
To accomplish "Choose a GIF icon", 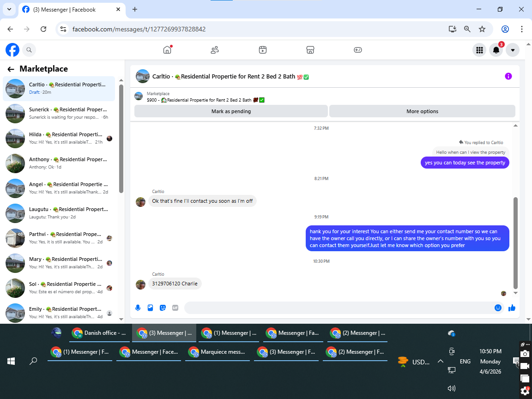I will [x=175, y=308].
